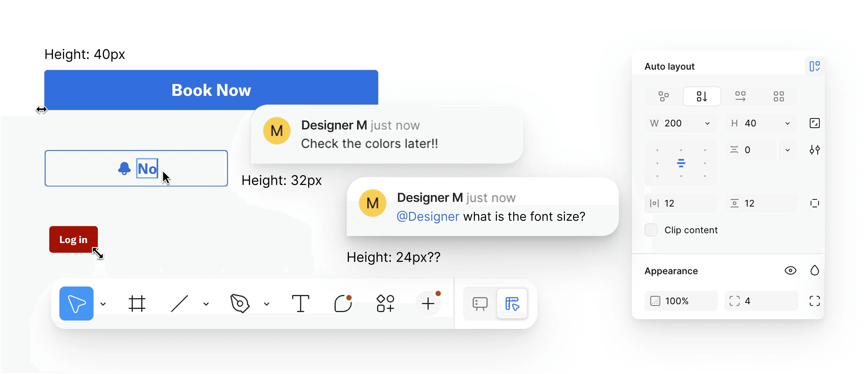
Task: Select the Comment bubble tool
Action: (343, 303)
